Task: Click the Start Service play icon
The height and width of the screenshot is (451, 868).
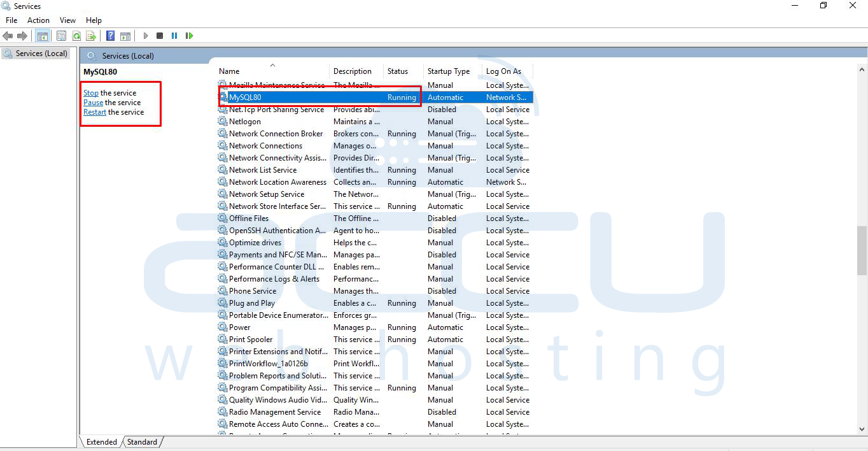Action: [146, 36]
